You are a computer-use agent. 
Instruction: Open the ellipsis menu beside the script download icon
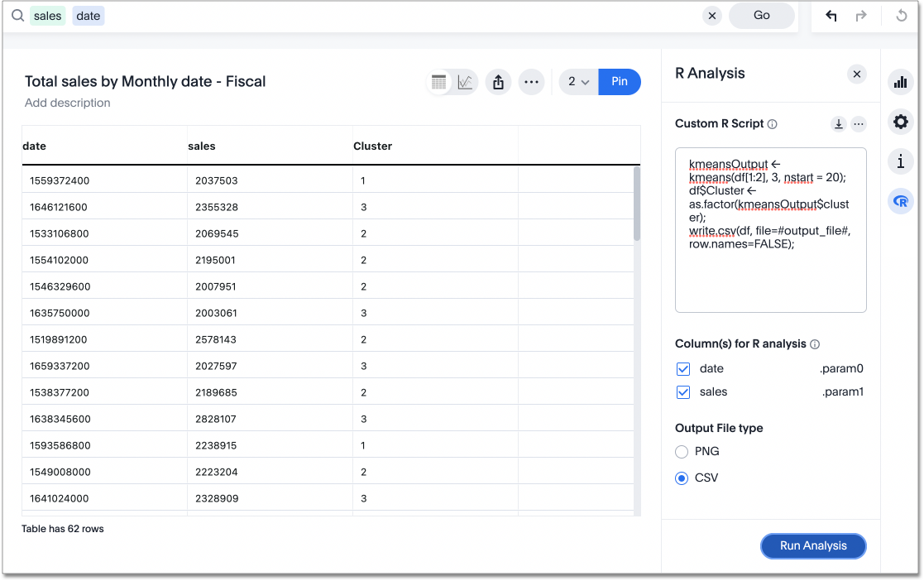pyautogui.click(x=859, y=123)
